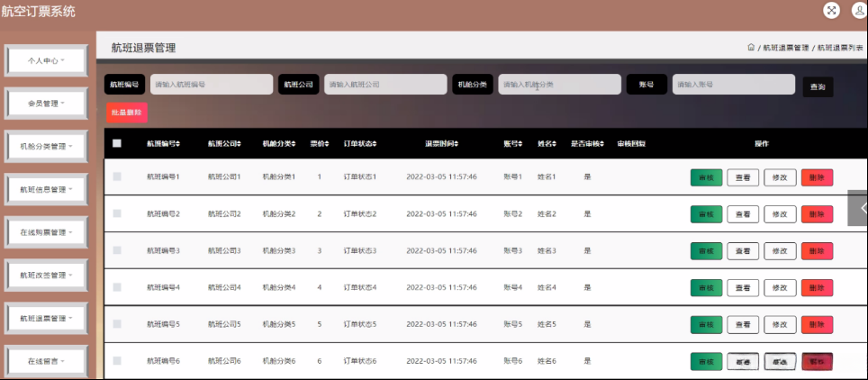Click 修改 for 航班编号1

[780, 177]
